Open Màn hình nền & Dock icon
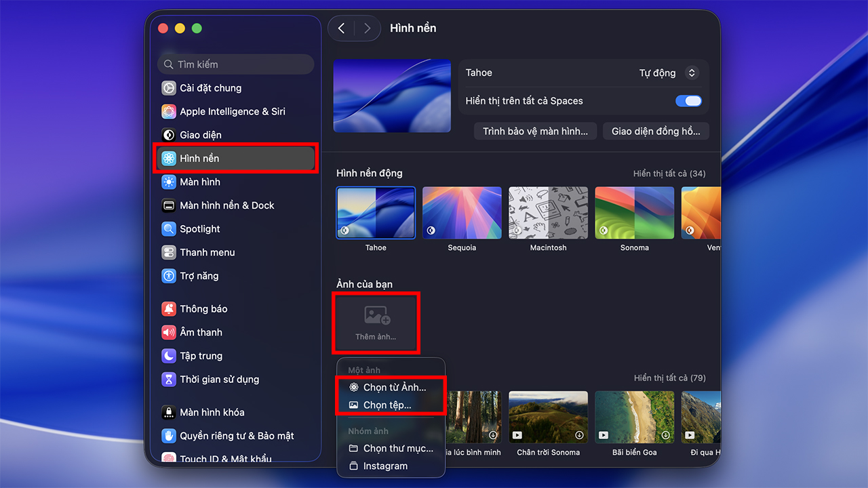This screenshot has height=488, width=868. coord(169,205)
